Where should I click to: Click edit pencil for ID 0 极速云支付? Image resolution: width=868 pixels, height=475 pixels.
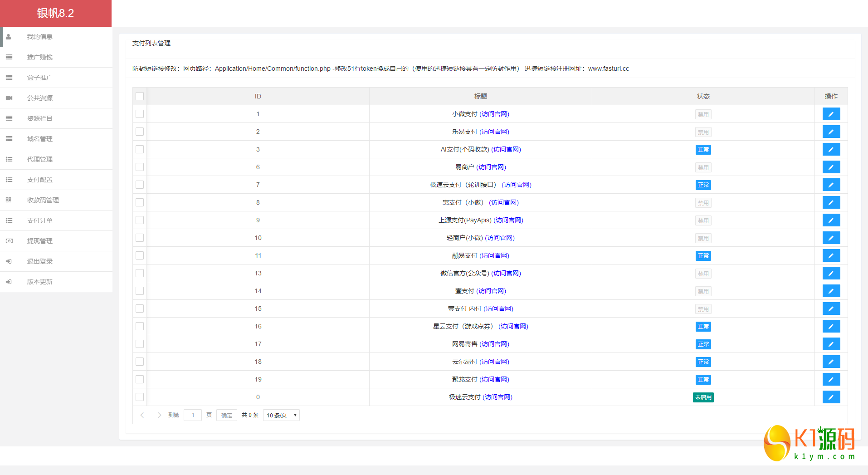click(831, 397)
